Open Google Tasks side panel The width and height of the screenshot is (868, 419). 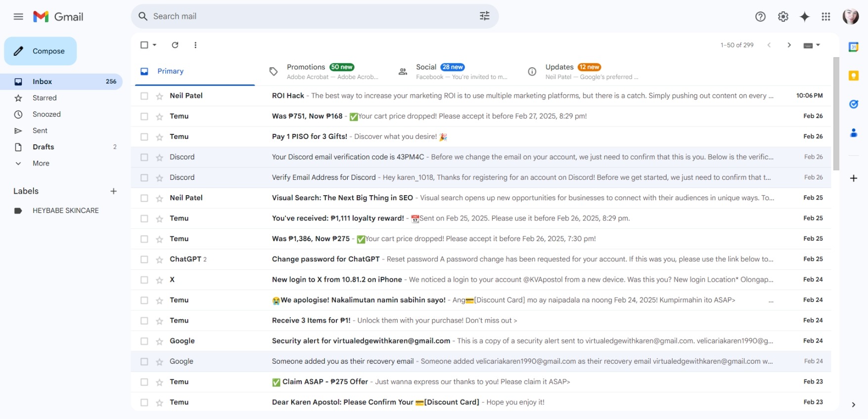pyautogui.click(x=854, y=104)
